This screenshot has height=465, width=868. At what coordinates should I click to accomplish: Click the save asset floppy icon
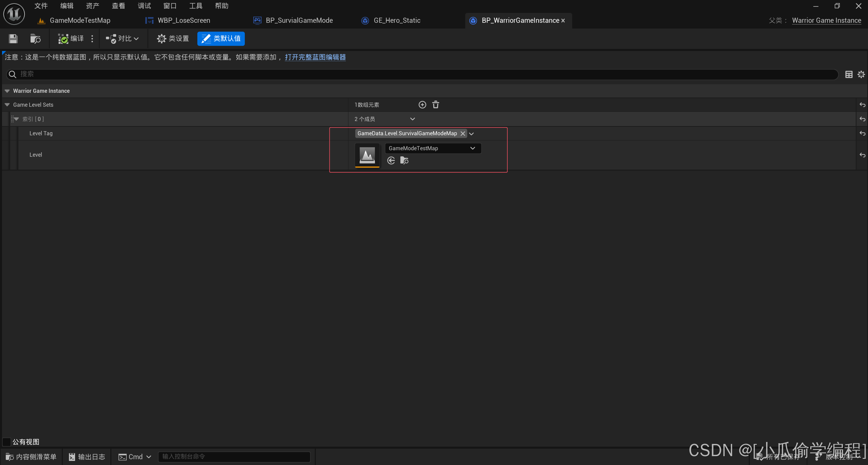(x=13, y=39)
